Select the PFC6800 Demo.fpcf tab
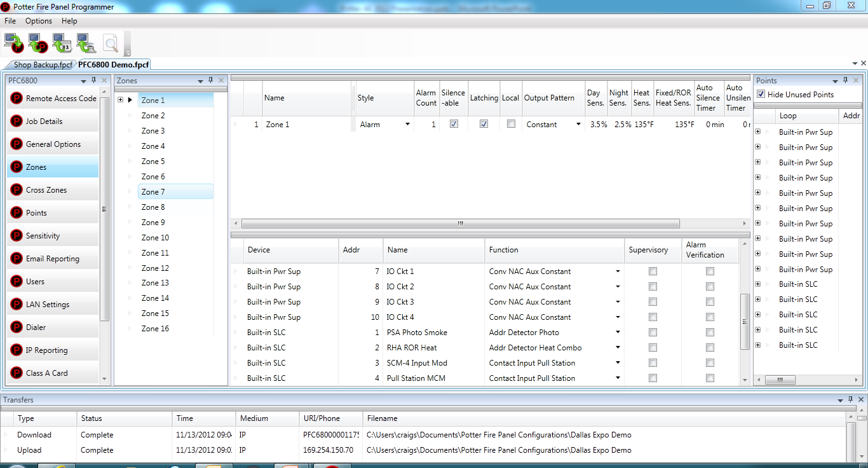Image resolution: width=868 pixels, height=468 pixels. pyautogui.click(x=114, y=64)
